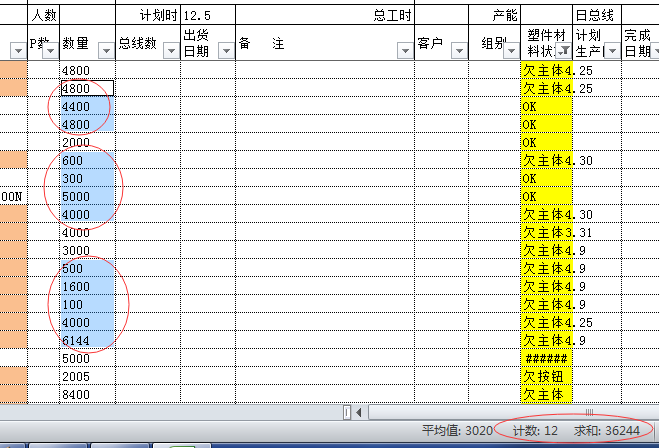
Task: Open the 总线数 column filter dropdown
Action: click(171, 51)
